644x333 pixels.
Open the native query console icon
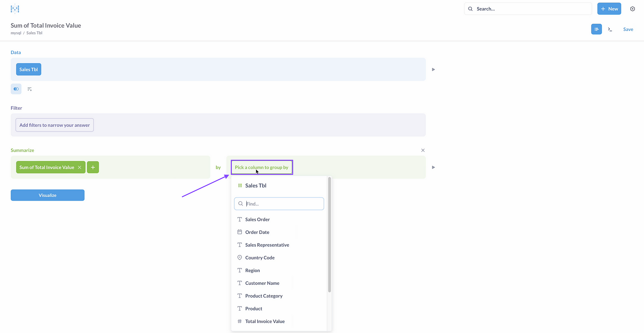click(x=610, y=29)
